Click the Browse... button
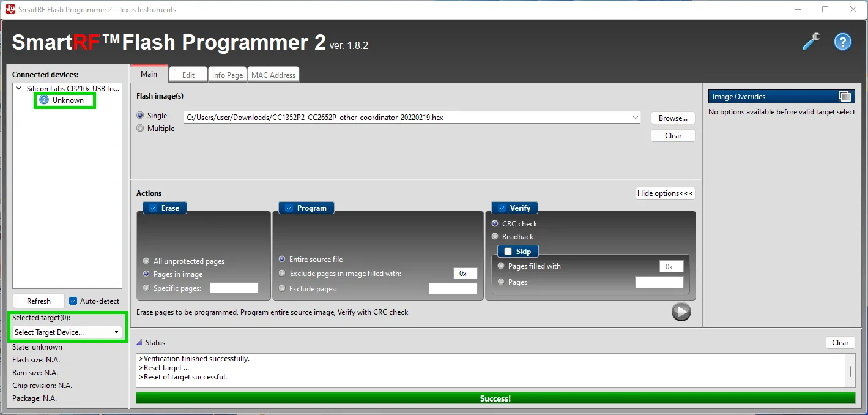The image size is (868, 415). tap(673, 118)
